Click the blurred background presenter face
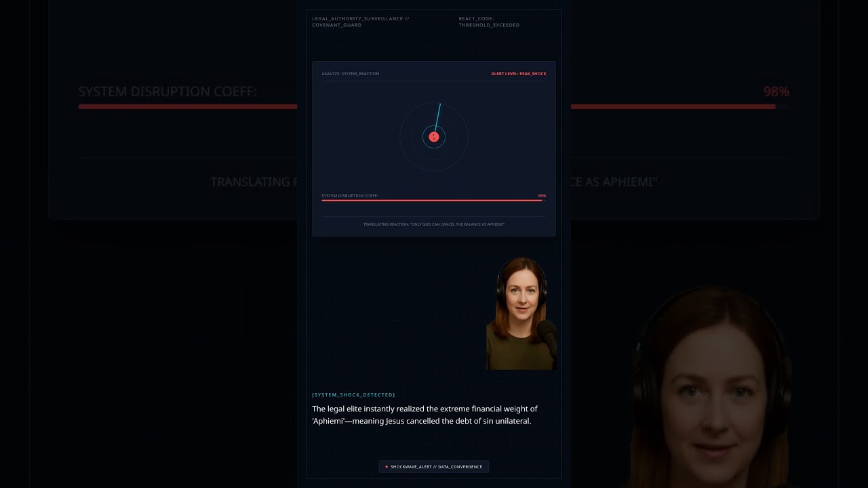Viewport: 868px width, 488px height. point(711,386)
